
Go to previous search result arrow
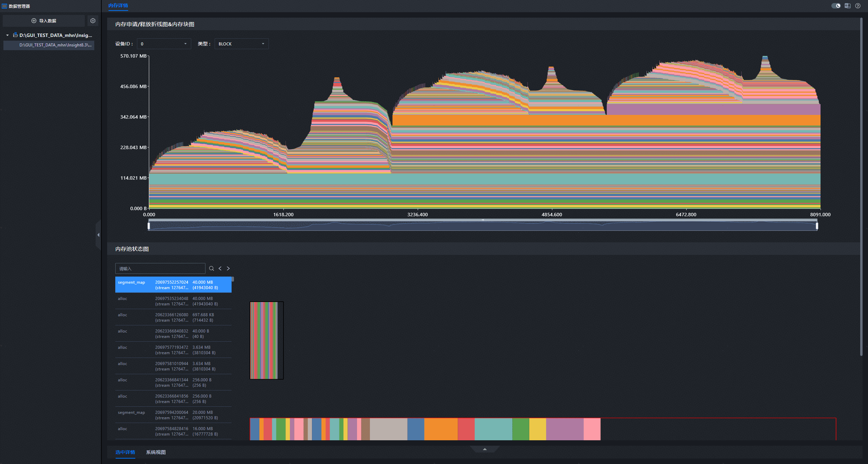pos(220,268)
